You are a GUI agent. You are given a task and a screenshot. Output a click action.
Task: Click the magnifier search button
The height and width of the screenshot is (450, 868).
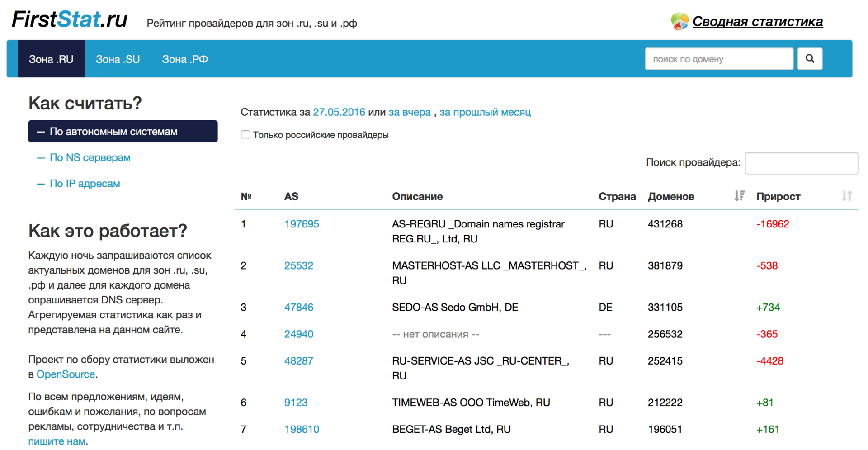pos(810,59)
